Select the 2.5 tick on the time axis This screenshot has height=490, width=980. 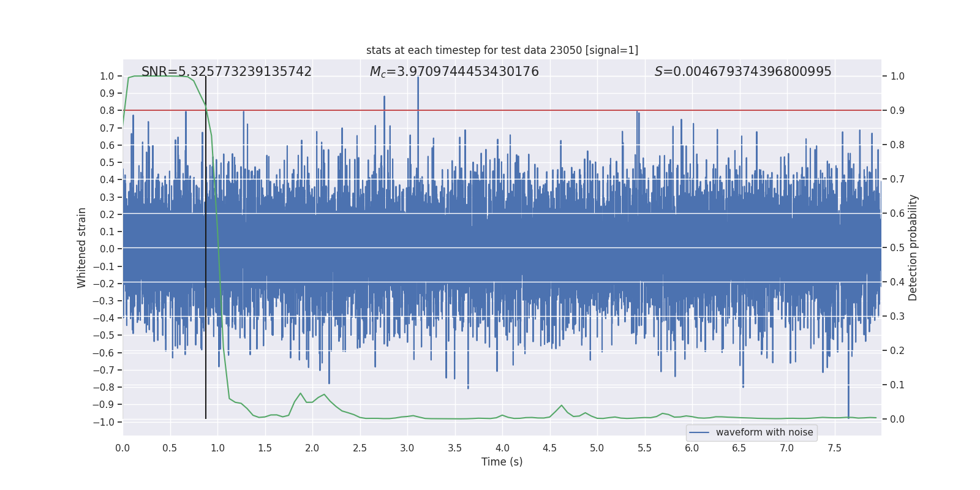pyautogui.click(x=360, y=448)
